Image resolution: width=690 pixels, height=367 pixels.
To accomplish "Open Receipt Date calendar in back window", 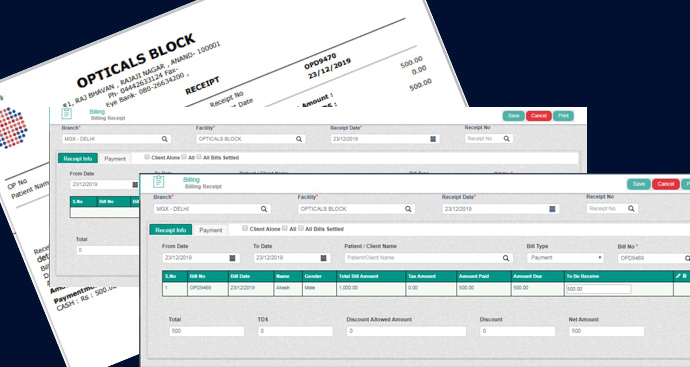I will click(x=433, y=139).
